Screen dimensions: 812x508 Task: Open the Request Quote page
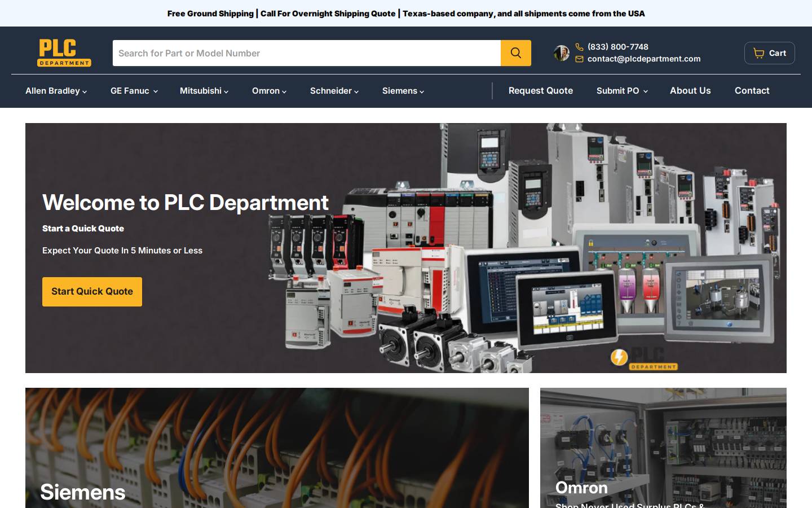pos(541,91)
